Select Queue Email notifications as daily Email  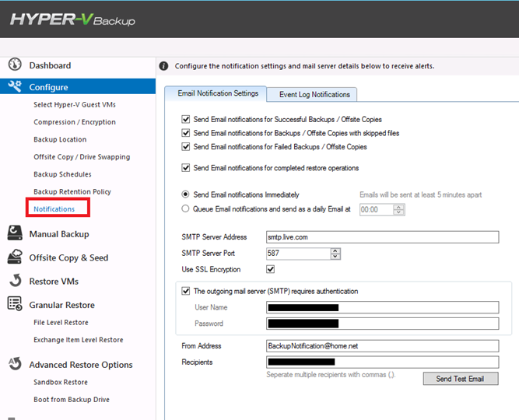click(185, 208)
